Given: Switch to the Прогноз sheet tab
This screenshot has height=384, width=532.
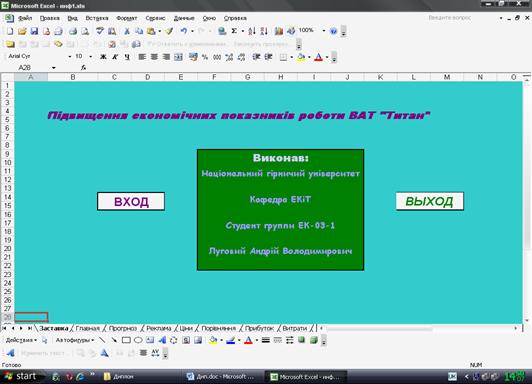Looking at the screenshot, I should point(123,328).
